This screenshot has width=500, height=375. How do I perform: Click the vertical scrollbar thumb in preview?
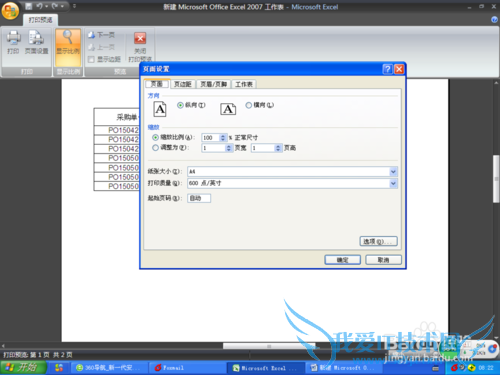tap(496, 179)
